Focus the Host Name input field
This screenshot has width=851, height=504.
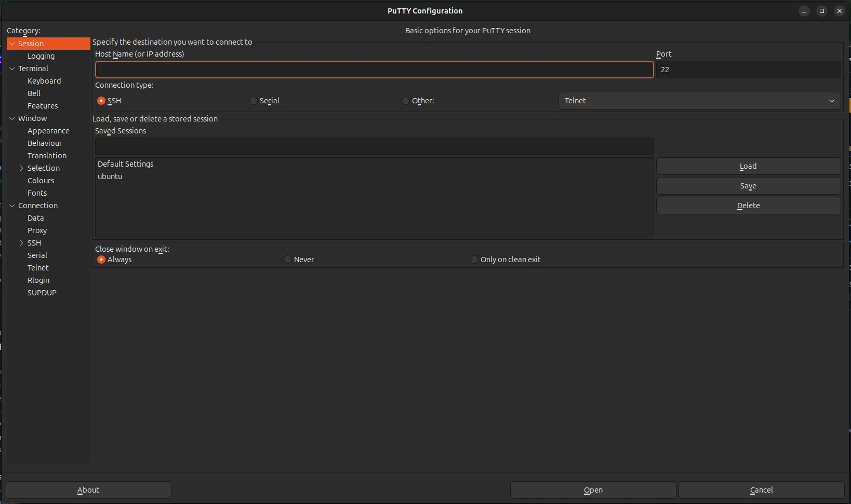click(374, 70)
